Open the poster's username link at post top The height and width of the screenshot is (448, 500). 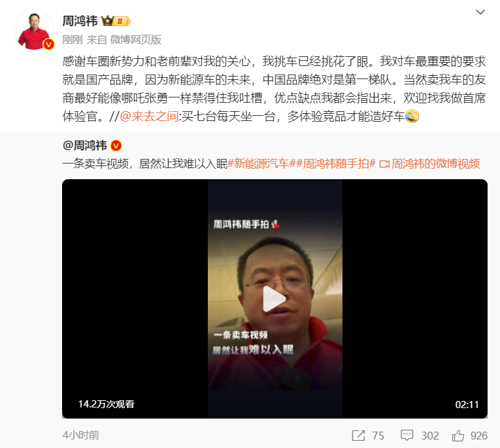(x=80, y=21)
